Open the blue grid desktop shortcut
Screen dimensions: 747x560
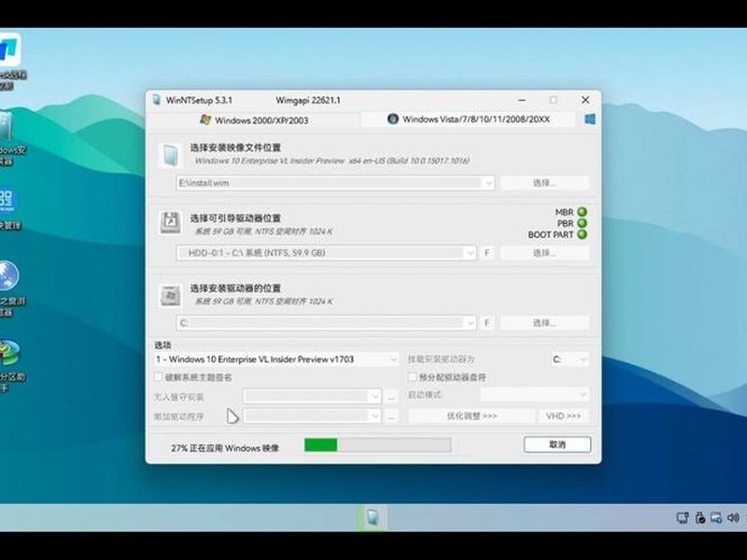[x=7, y=201]
